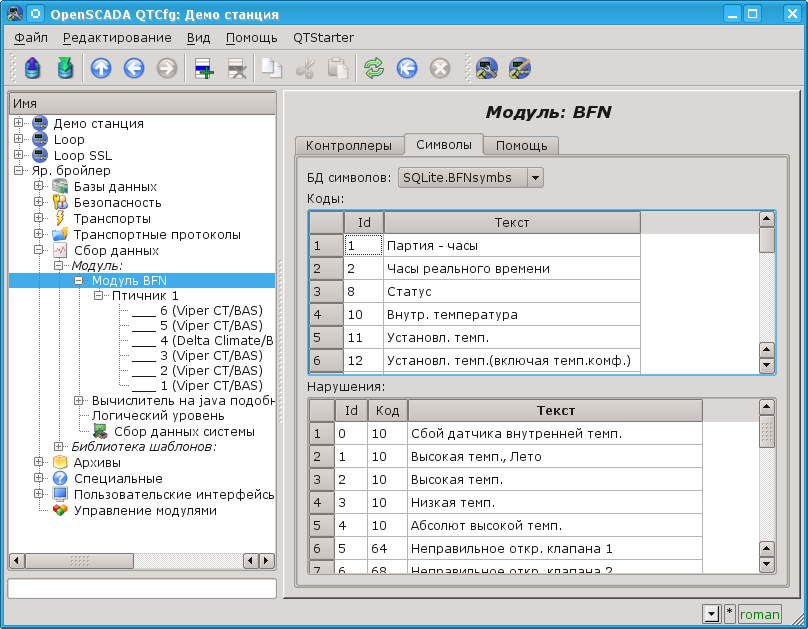Click the Save to database toolbar icon
This screenshot has width=808, height=629.
tap(65, 68)
